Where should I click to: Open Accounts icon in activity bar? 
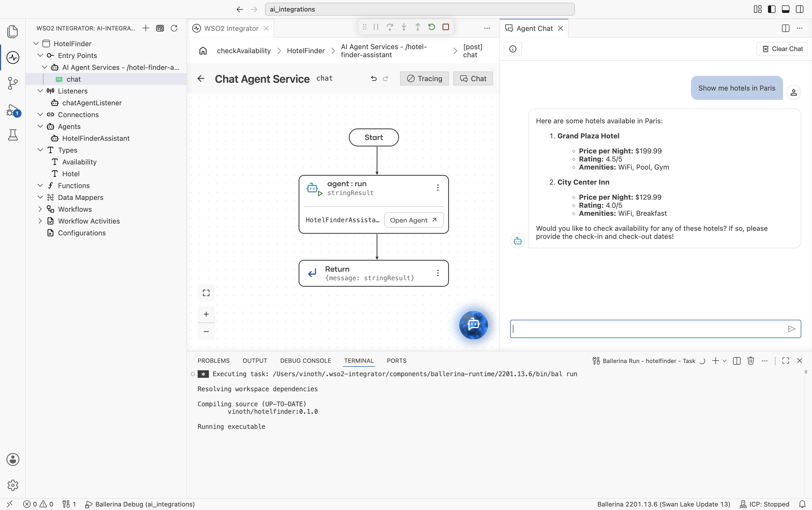click(x=13, y=459)
